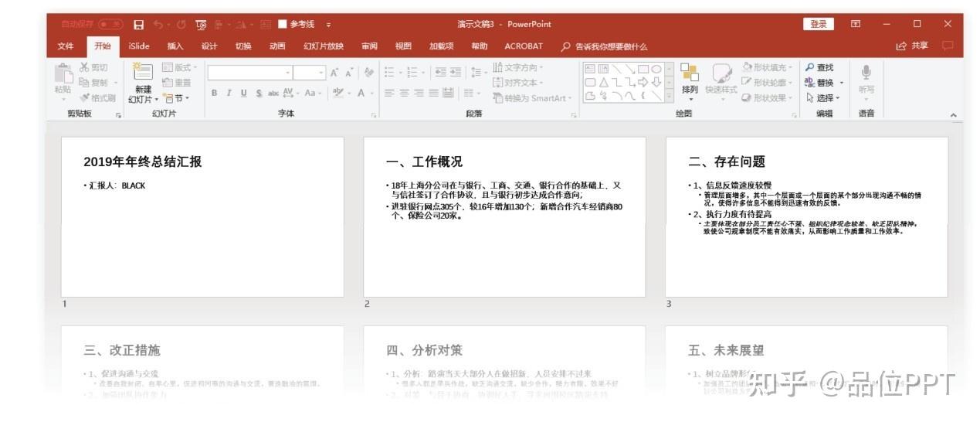Increase font size with the large A icon
This screenshot has height=422, width=980.
pyautogui.click(x=334, y=72)
